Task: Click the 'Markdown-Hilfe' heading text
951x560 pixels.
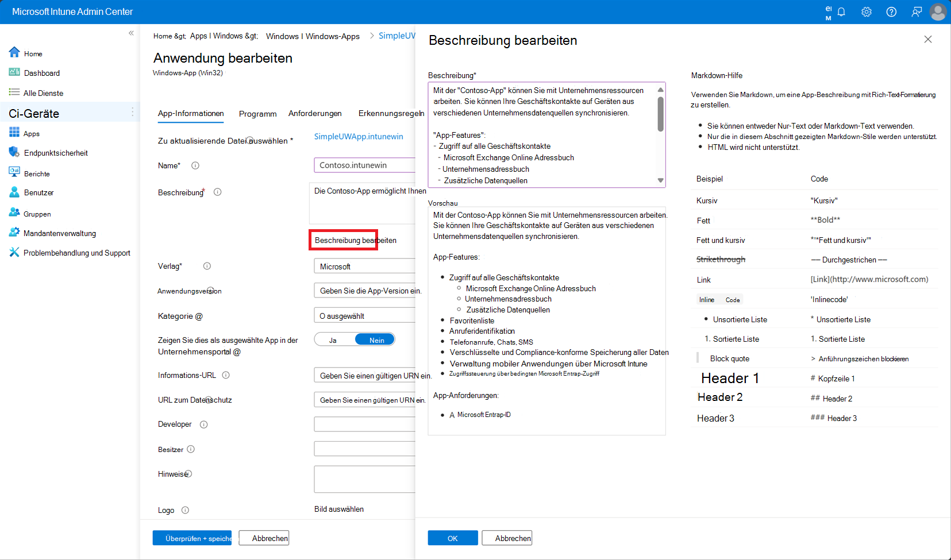Action: click(717, 75)
